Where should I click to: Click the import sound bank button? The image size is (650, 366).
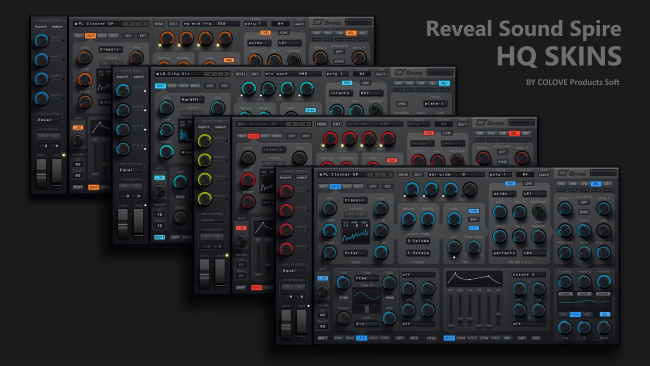(x=285, y=177)
